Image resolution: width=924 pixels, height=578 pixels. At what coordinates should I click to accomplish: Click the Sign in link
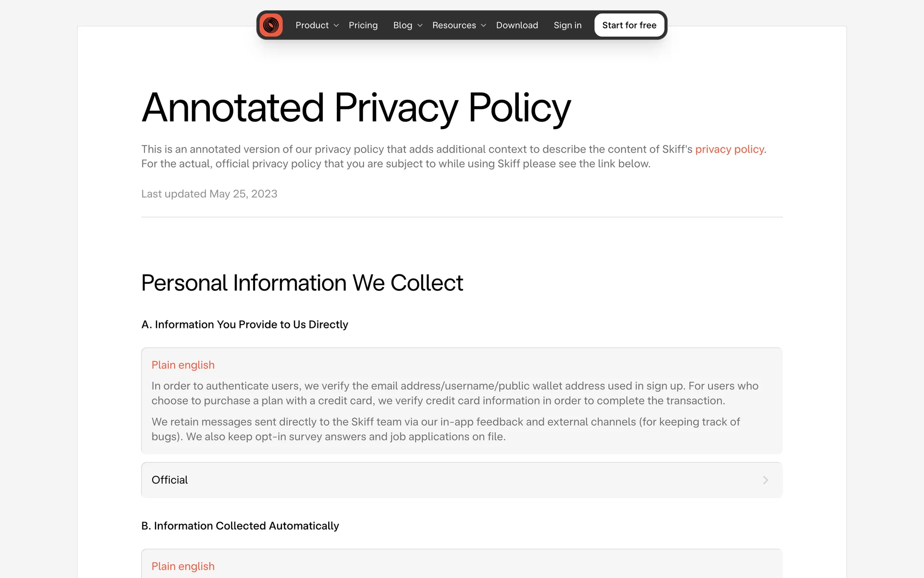567,25
